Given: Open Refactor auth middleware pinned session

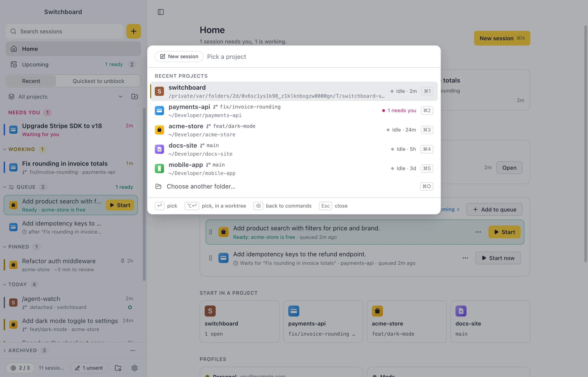Looking at the screenshot, I should 71,265.
